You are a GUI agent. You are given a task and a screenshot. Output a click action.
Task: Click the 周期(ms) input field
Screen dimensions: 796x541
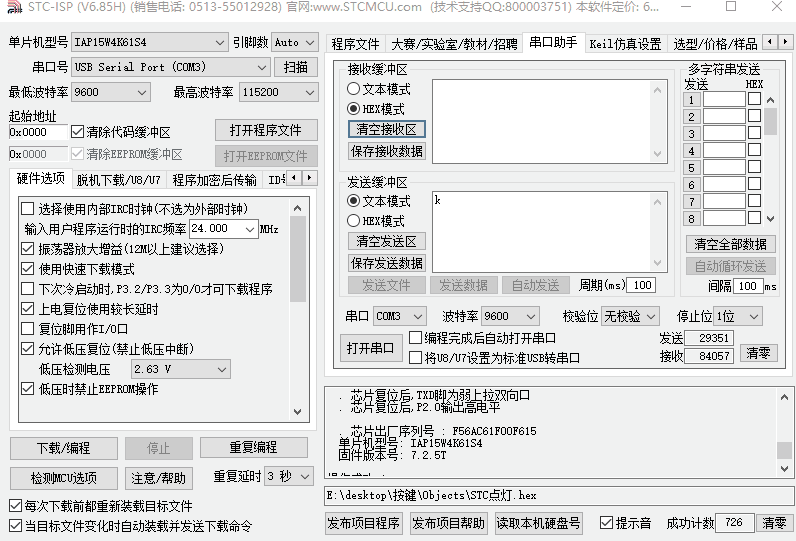pyautogui.click(x=641, y=286)
